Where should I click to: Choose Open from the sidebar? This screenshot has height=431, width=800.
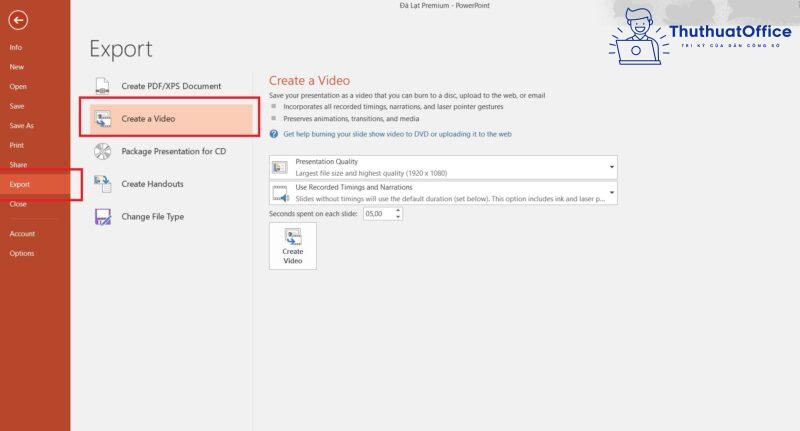(x=18, y=87)
